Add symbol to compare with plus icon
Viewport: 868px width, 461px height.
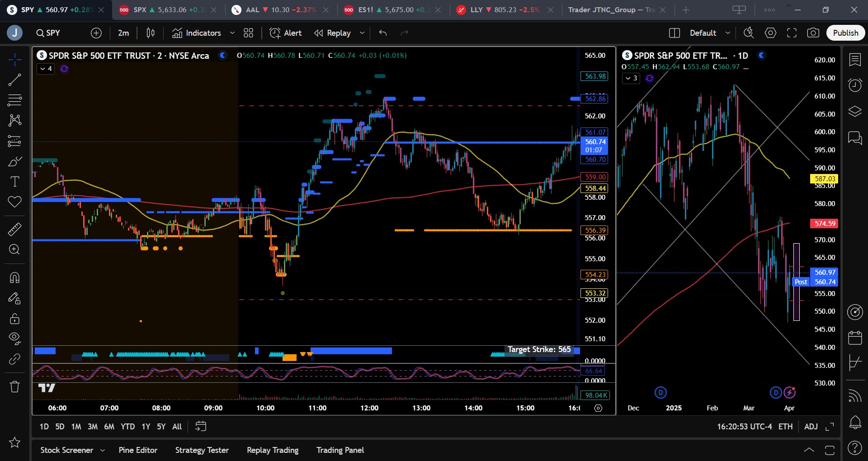pyautogui.click(x=96, y=33)
